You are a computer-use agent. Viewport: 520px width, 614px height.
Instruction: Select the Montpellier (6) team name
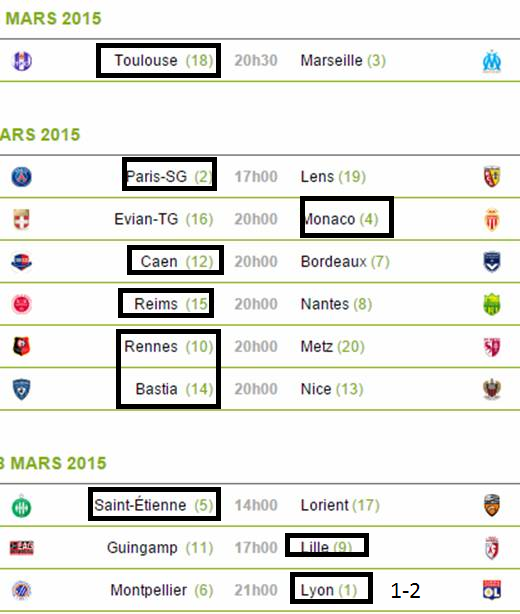point(162,590)
